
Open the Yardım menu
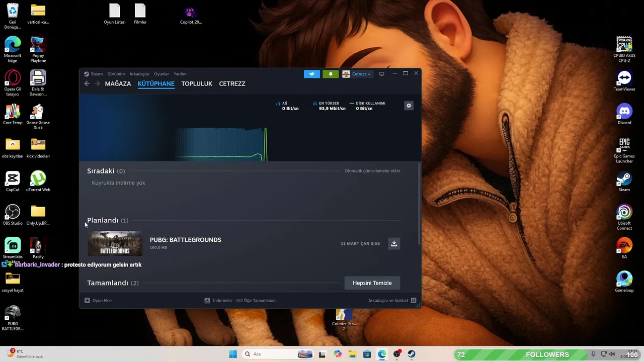[x=180, y=74]
